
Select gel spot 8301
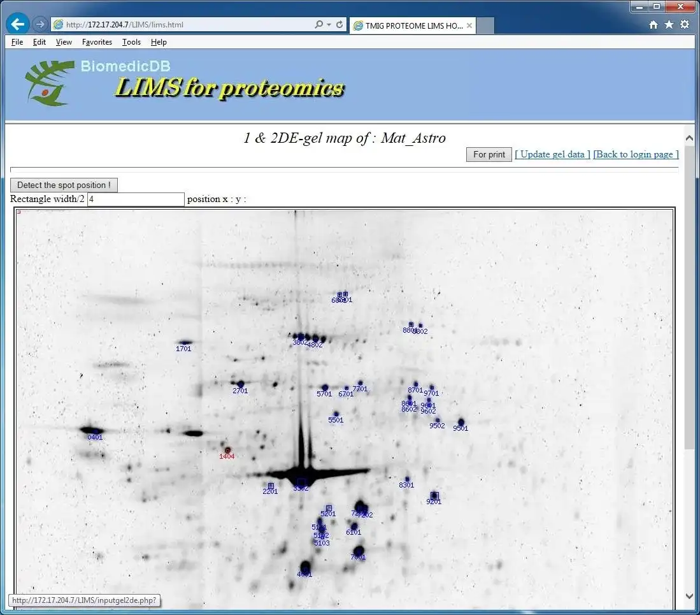point(407,479)
